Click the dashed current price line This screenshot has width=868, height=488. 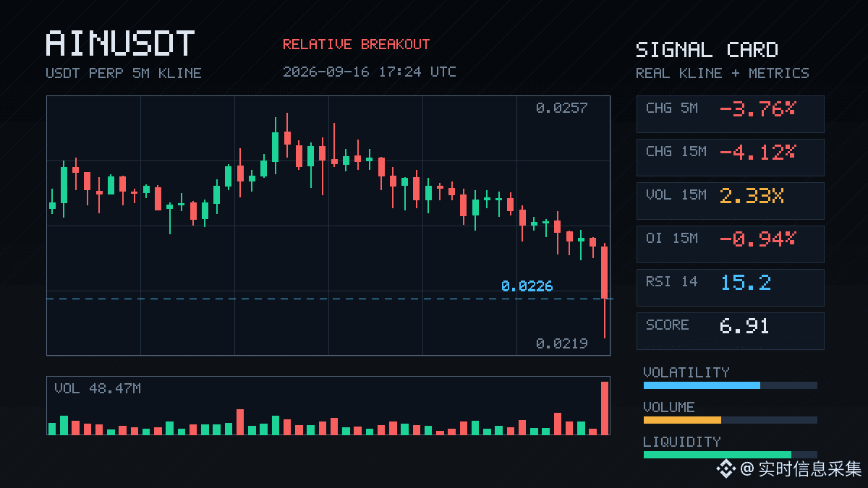click(x=329, y=299)
